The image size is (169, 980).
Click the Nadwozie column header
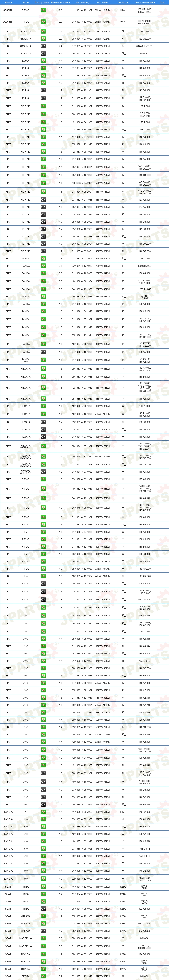pyautogui.click(x=123, y=2)
